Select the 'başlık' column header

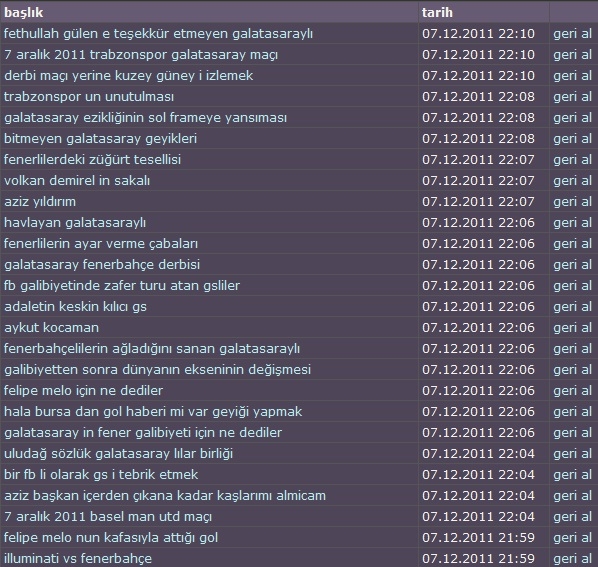[x=24, y=13]
